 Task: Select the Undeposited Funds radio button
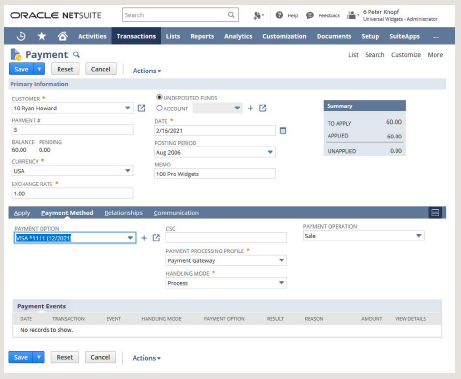click(x=159, y=97)
